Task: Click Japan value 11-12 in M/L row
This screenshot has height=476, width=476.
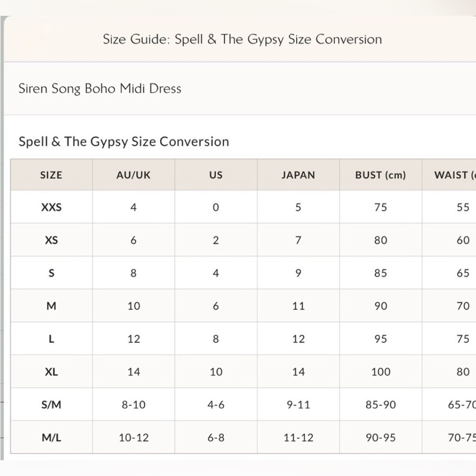Action: [298, 437]
